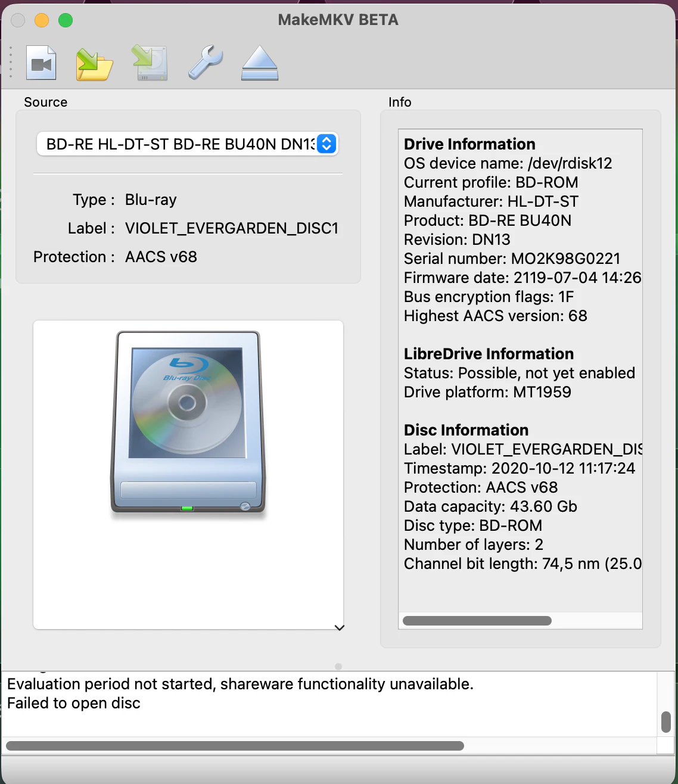Eject the disc using the eject icon
This screenshot has width=678, height=784.
(x=260, y=63)
